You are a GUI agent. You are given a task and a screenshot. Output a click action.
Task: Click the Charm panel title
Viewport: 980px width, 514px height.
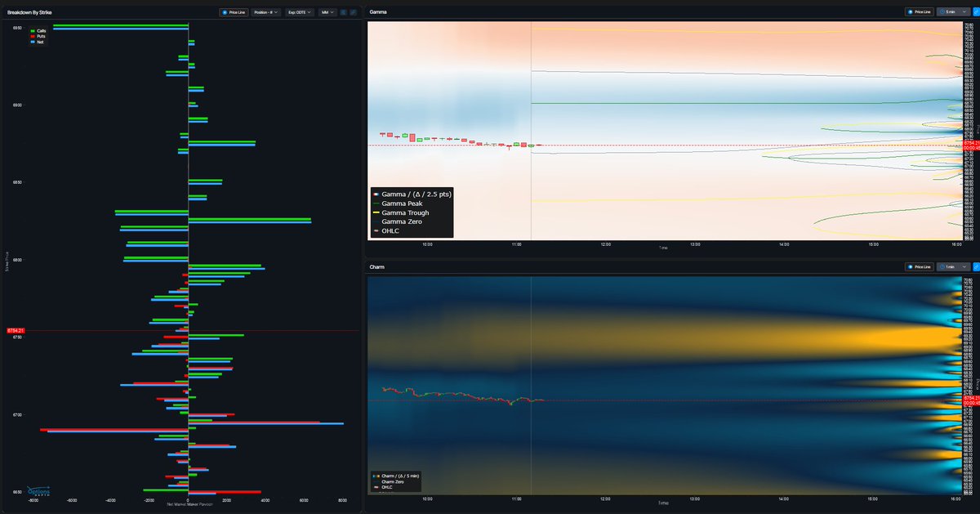[378, 267]
